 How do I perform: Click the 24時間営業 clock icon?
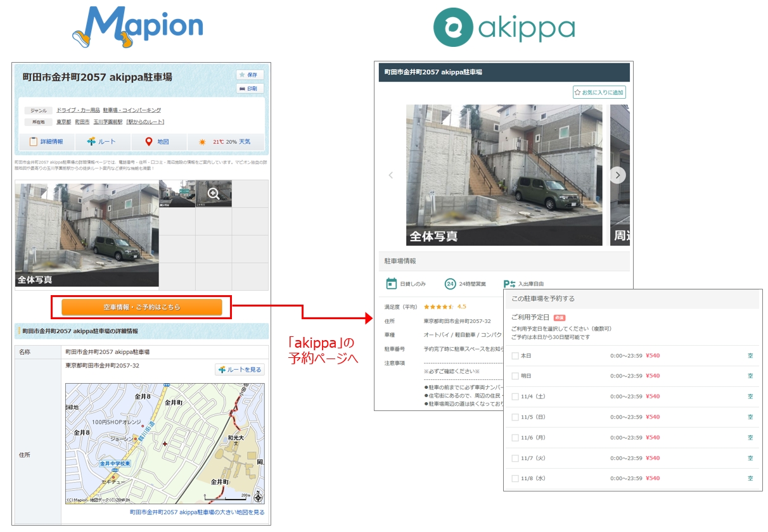[x=451, y=284]
